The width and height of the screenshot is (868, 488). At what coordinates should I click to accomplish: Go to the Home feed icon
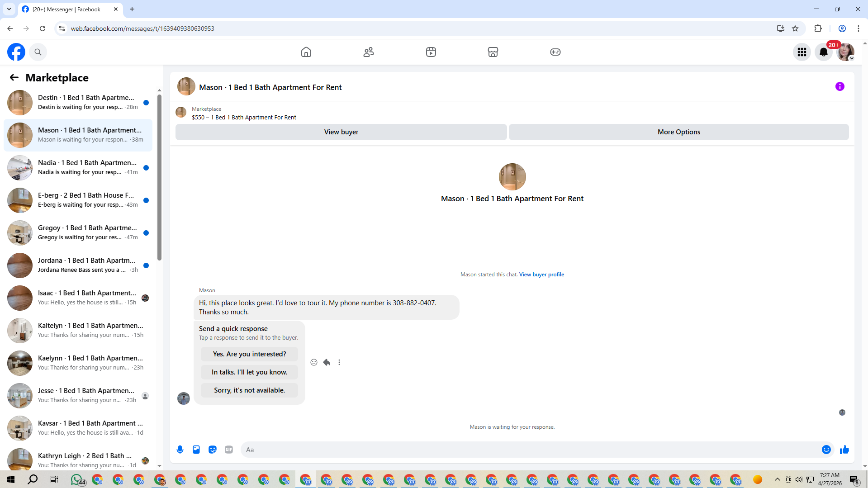[306, 52]
